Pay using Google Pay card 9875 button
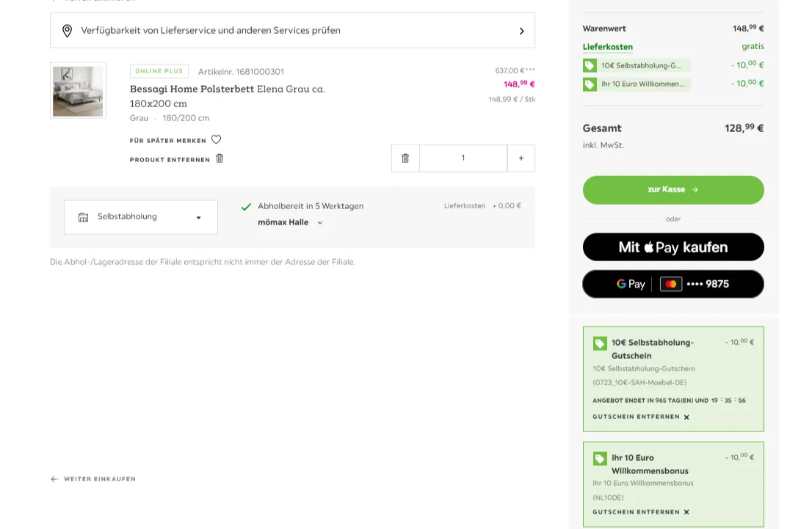 coord(673,284)
